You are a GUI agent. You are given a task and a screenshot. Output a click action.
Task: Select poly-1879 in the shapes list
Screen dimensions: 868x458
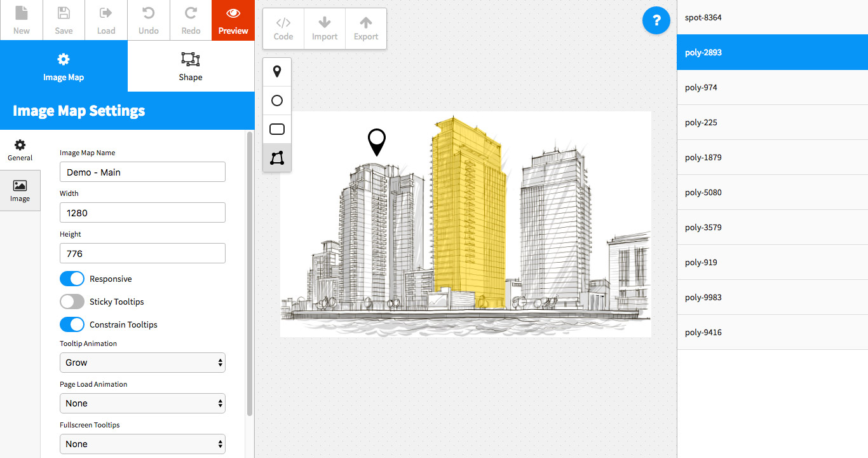click(x=772, y=157)
